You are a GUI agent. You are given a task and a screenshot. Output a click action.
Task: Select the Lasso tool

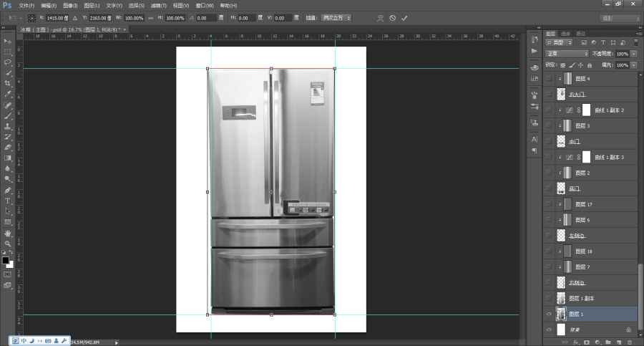pos(7,62)
